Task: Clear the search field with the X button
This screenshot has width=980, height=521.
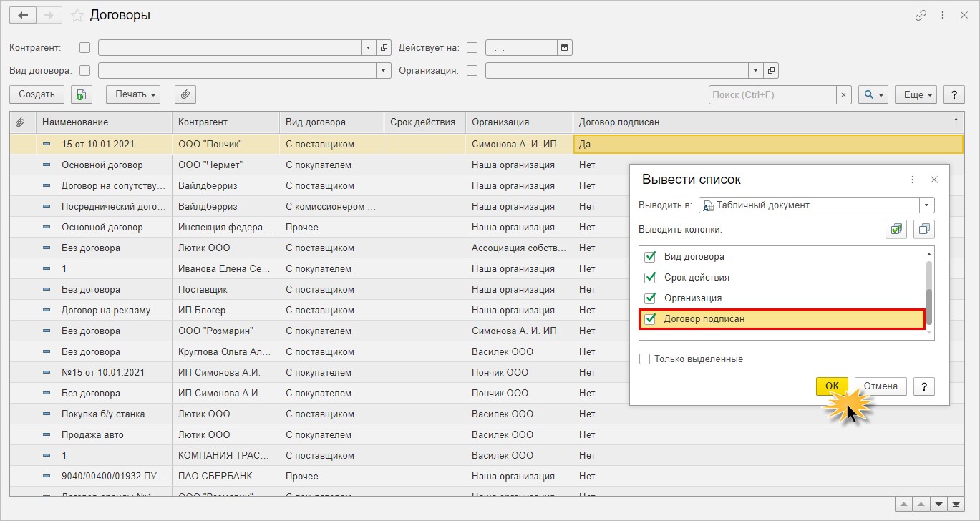Action: click(845, 94)
